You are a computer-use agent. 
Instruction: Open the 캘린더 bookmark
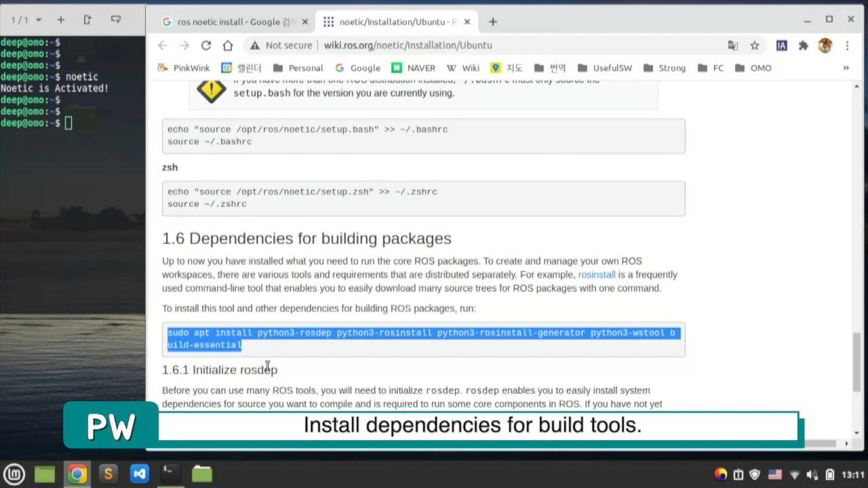pos(241,68)
